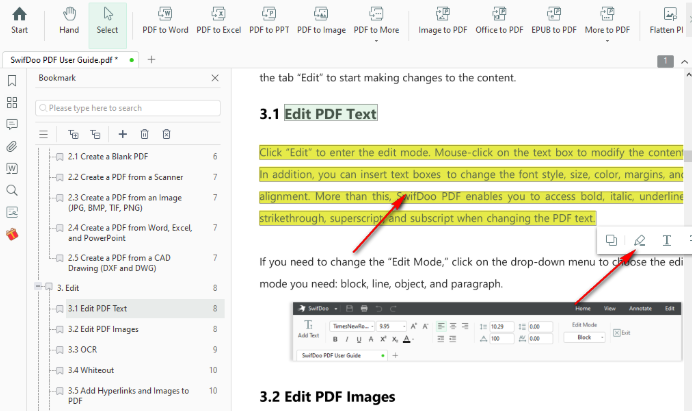Click the text T icon in the floating toolbar
Viewport: 692px width, 411px height.
pos(667,240)
